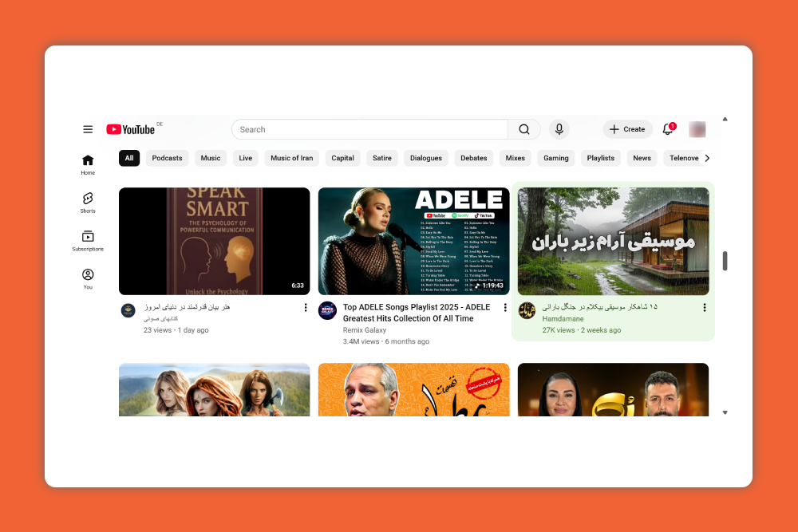The width and height of the screenshot is (798, 532).
Task: Select the Gaming filter chip
Action: [555, 158]
